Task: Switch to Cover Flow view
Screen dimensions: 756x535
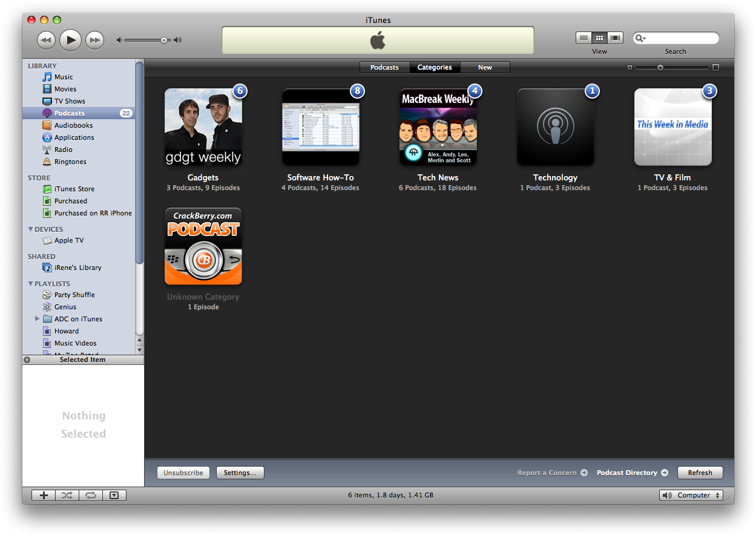Action: click(x=616, y=38)
